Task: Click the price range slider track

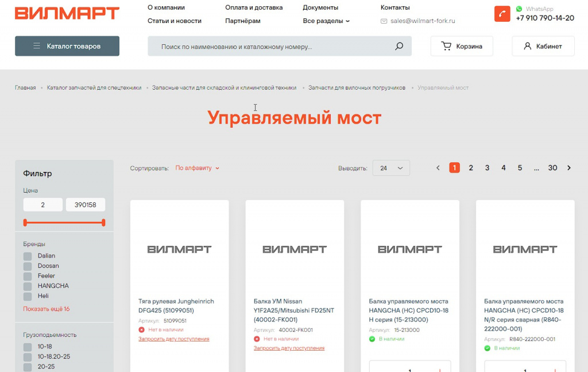Action: click(x=64, y=223)
